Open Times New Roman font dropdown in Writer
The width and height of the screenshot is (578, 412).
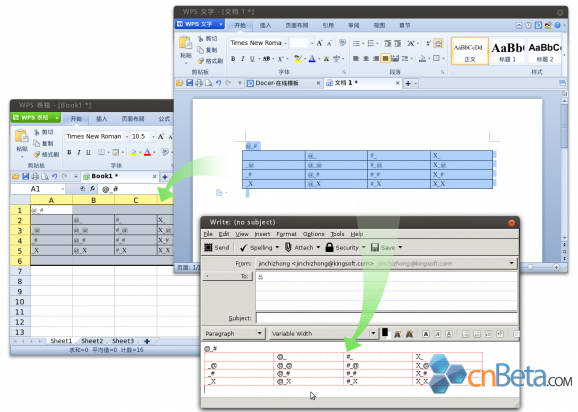click(286, 43)
